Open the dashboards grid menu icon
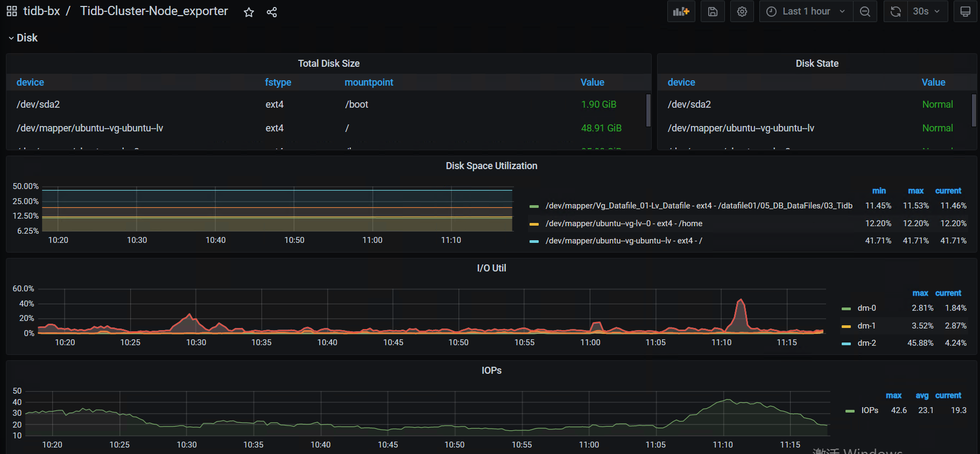The width and height of the screenshot is (980, 454). tap(11, 11)
